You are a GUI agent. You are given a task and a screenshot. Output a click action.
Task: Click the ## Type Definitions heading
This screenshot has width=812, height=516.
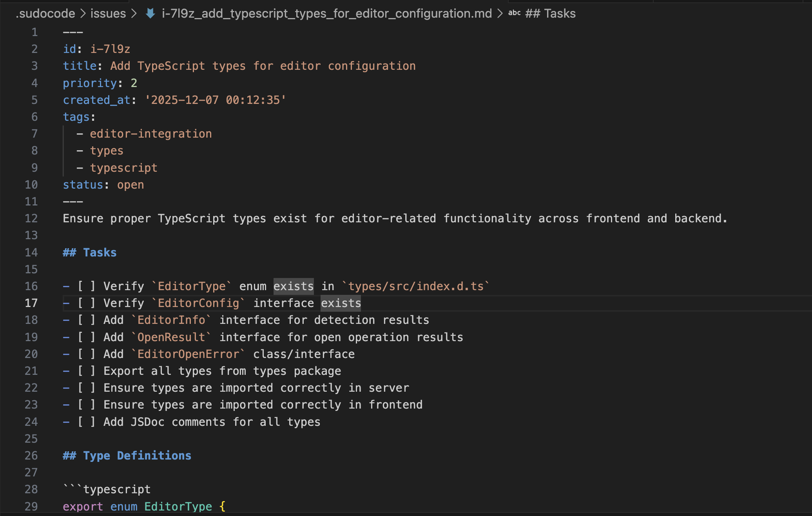tap(127, 455)
